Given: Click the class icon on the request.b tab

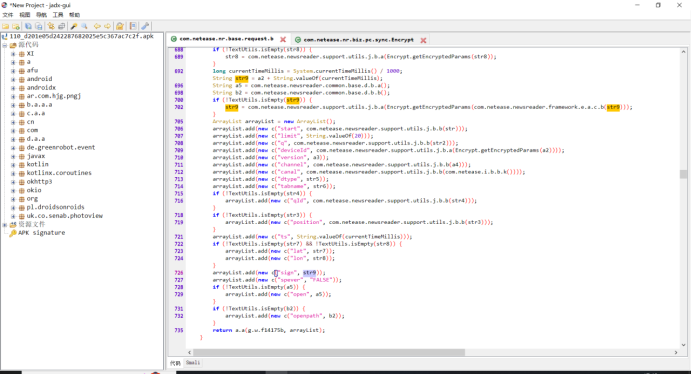Looking at the screenshot, I should point(174,39).
